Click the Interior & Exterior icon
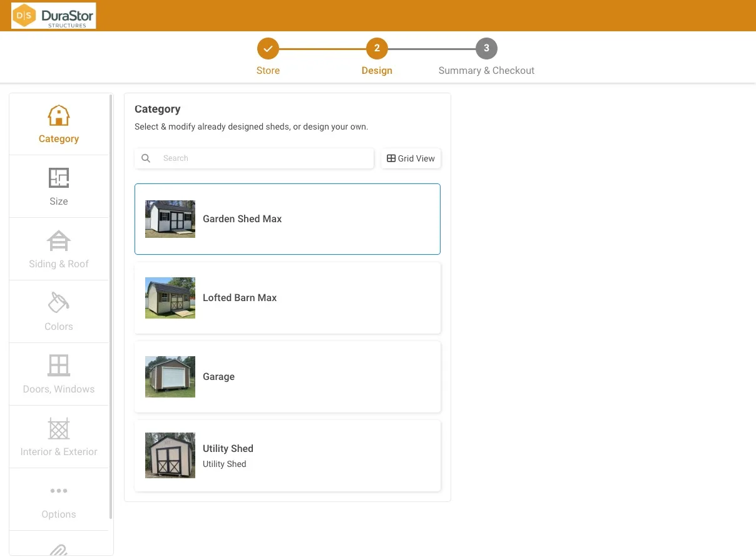The image size is (756, 559). point(59,429)
